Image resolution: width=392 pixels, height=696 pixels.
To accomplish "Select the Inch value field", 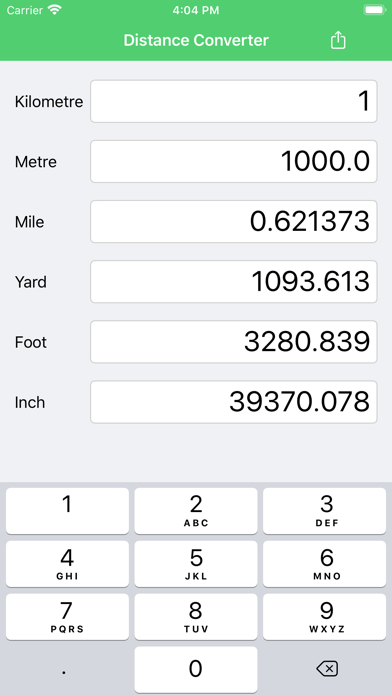I will [x=234, y=402].
